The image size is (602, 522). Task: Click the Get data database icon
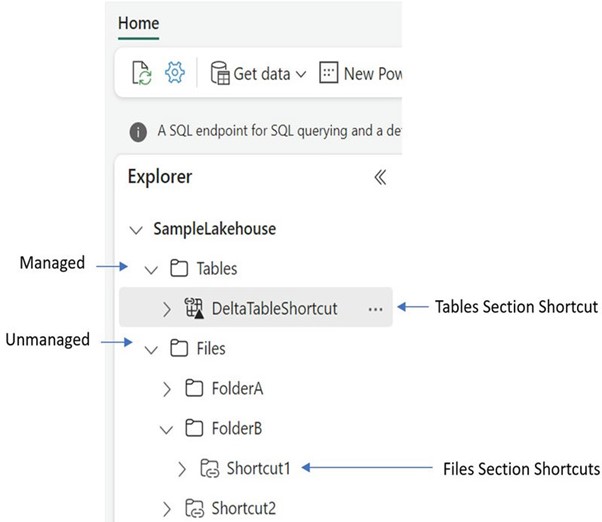(220, 73)
